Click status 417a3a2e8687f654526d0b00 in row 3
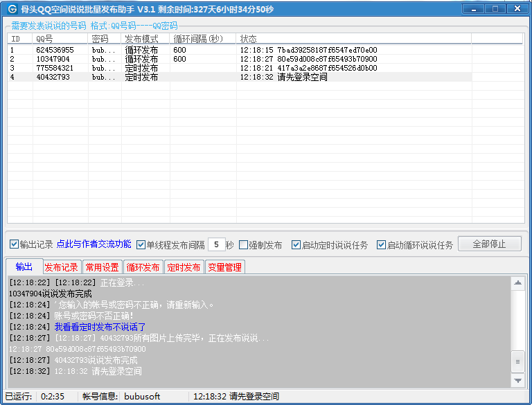 pos(327,68)
